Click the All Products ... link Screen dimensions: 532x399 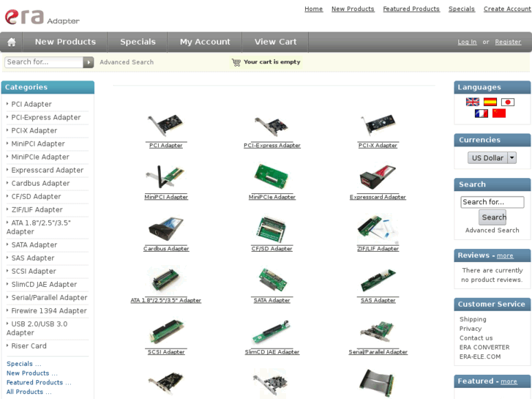click(29, 392)
